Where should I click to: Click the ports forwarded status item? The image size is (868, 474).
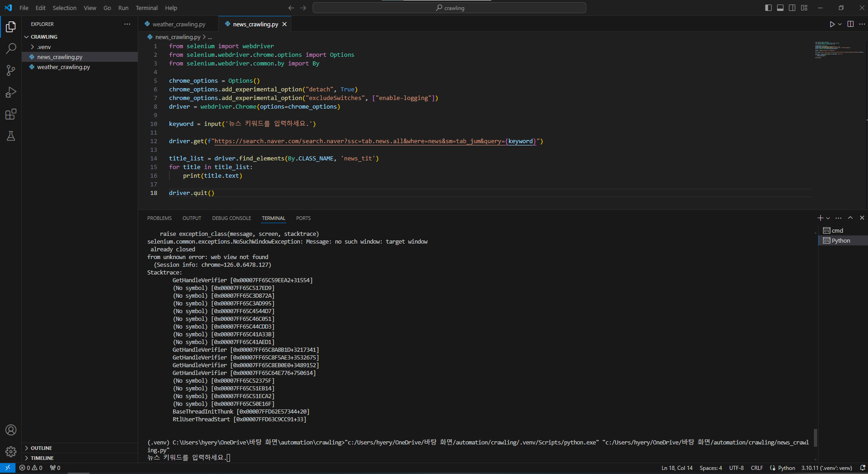pos(55,468)
